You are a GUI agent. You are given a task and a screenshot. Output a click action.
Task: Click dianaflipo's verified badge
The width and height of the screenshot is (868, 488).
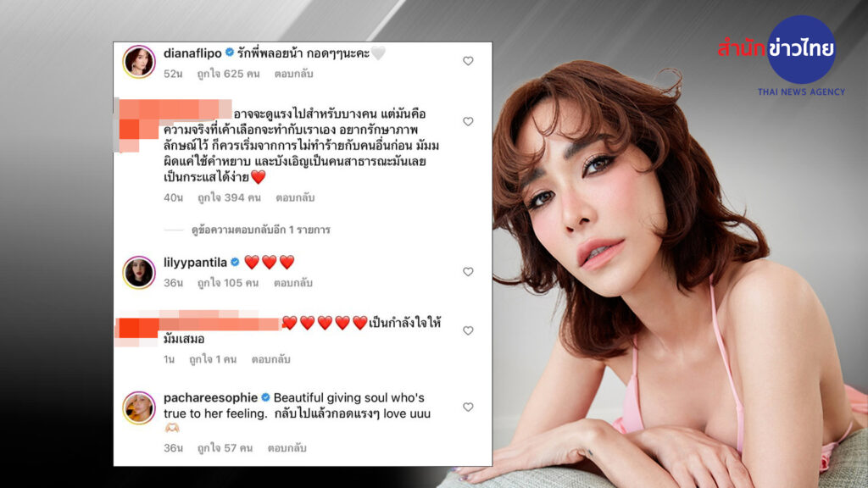coord(229,53)
